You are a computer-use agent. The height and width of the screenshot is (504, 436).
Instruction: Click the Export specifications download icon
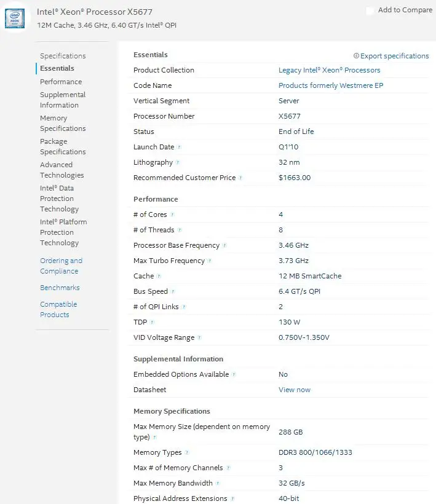(356, 56)
